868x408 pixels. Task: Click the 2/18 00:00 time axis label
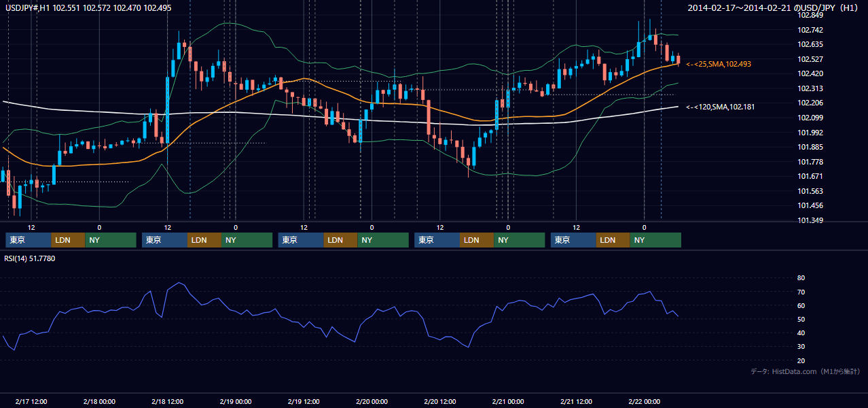coord(99,402)
